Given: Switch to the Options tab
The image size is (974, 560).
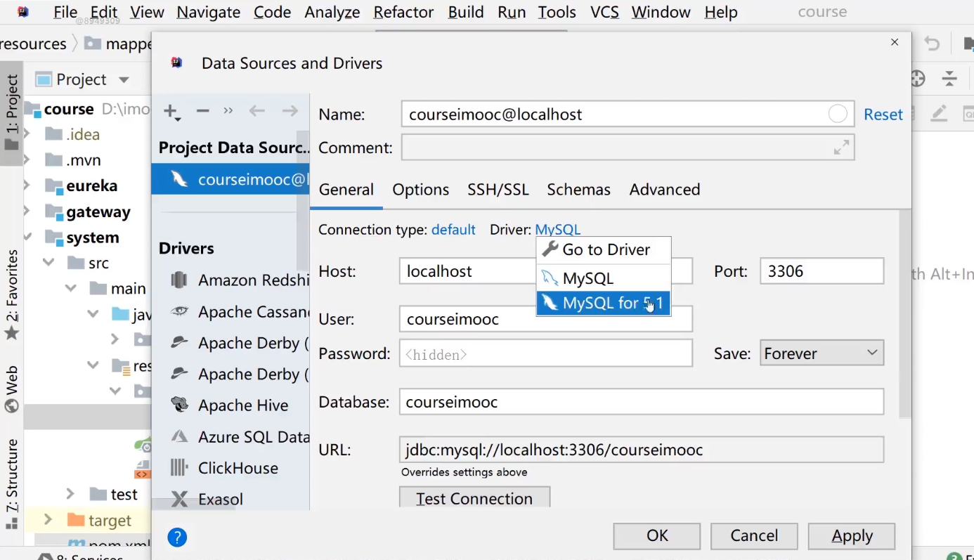Looking at the screenshot, I should tap(421, 190).
